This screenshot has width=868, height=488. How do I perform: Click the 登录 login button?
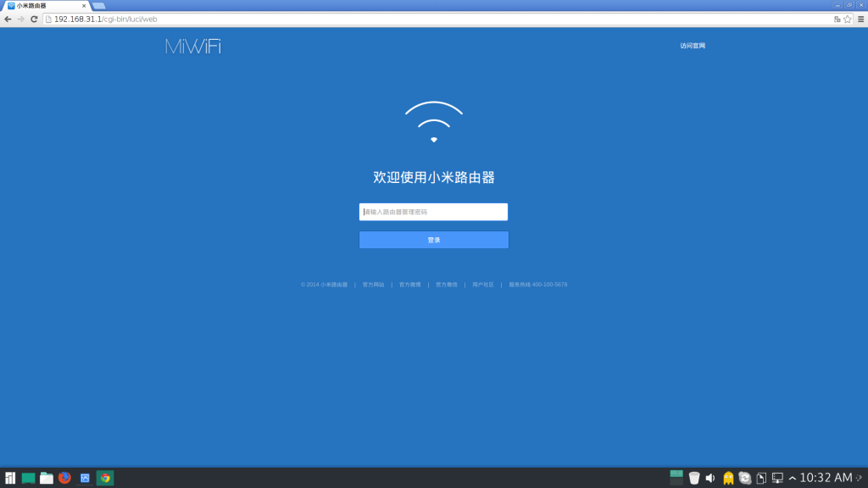[x=433, y=240]
